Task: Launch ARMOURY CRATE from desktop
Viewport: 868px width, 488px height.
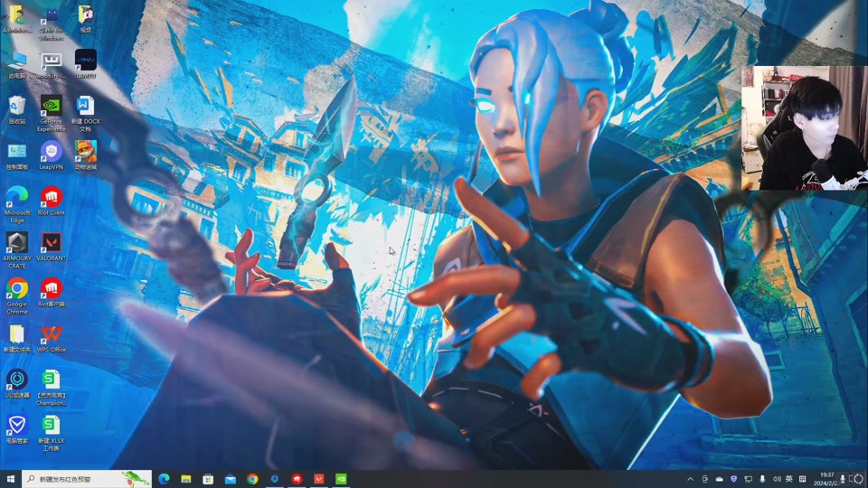Action: click(x=17, y=250)
